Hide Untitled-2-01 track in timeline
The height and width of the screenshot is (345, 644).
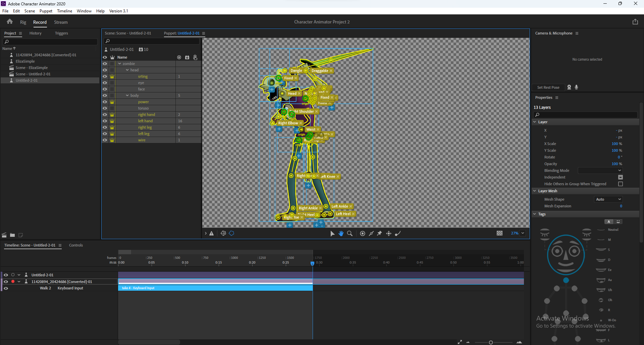6,275
